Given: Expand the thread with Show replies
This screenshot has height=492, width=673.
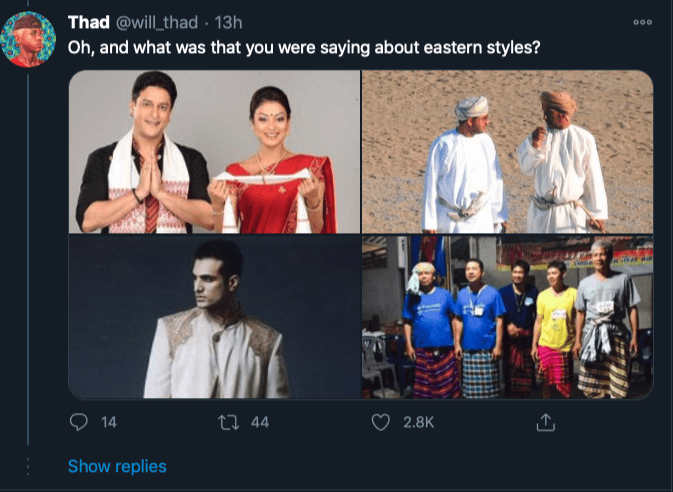Looking at the screenshot, I should tap(117, 466).
